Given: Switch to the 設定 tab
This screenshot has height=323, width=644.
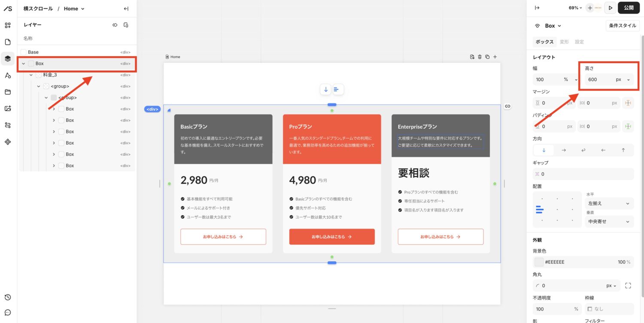Looking at the screenshot, I should click(x=579, y=42).
